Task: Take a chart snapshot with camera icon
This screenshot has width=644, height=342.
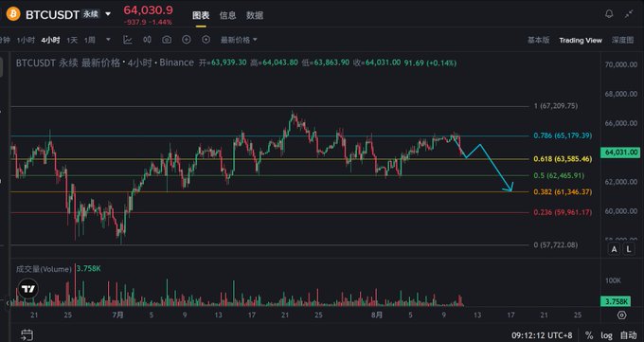Action: (x=167, y=40)
